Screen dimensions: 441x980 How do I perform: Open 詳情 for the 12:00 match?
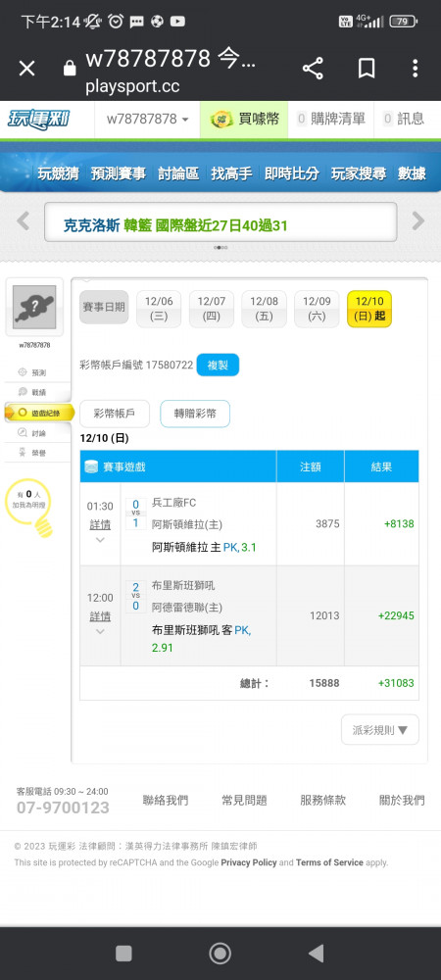[x=100, y=616]
